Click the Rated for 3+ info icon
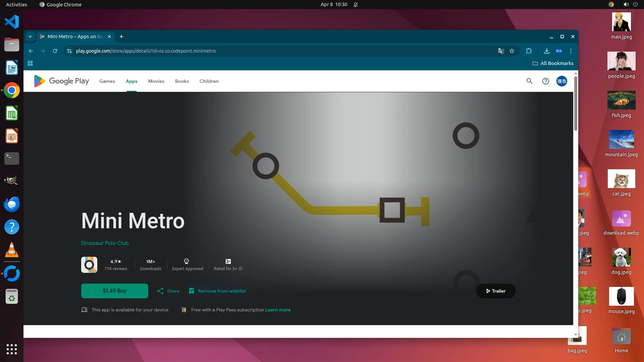The image size is (644, 362). point(240,269)
